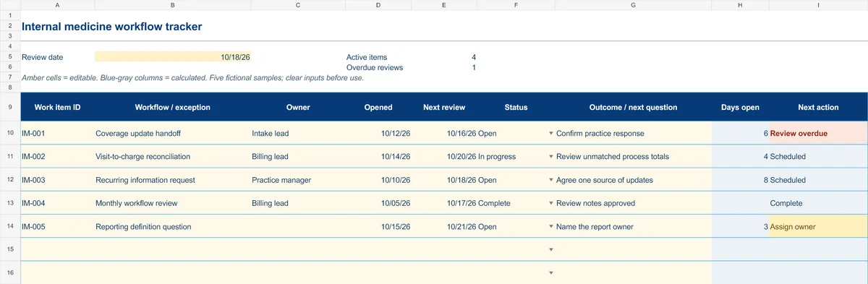This screenshot has height=284, width=868.
Task: Open dropdown arrow in empty row 15
Action: coord(550,249)
